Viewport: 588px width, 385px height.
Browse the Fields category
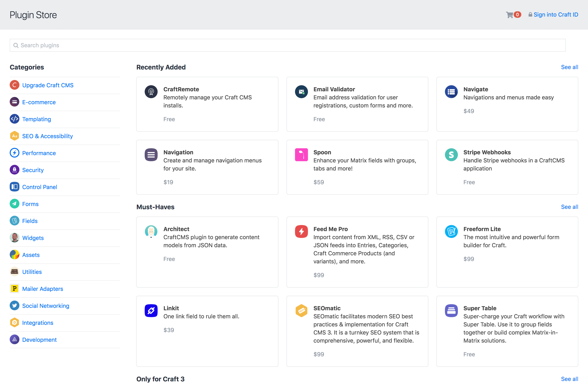click(30, 221)
